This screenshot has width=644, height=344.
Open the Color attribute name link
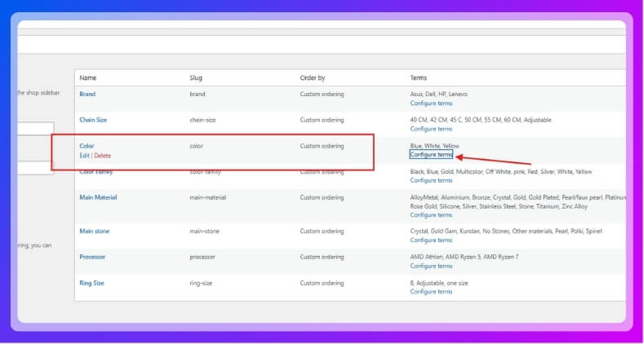pyautogui.click(x=87, y=146)
